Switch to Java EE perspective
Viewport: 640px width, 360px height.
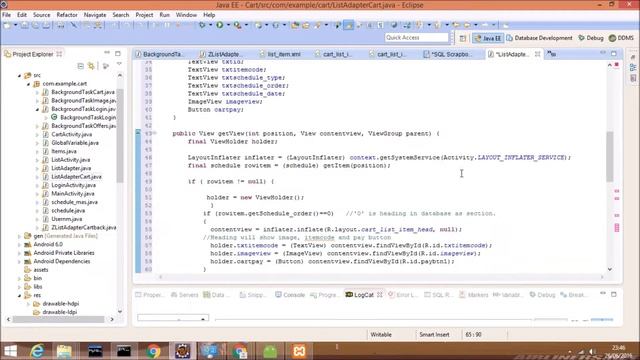[488, 38]
